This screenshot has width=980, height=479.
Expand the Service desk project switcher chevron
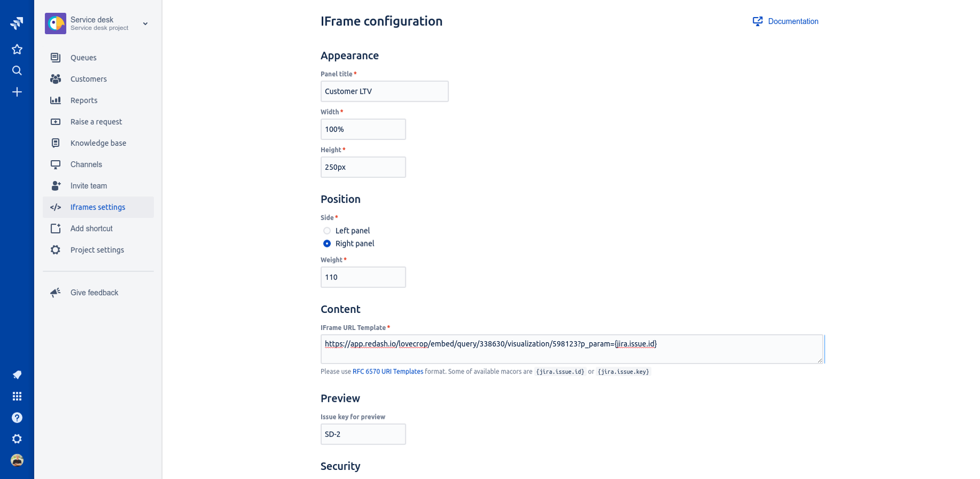point(145,24)
